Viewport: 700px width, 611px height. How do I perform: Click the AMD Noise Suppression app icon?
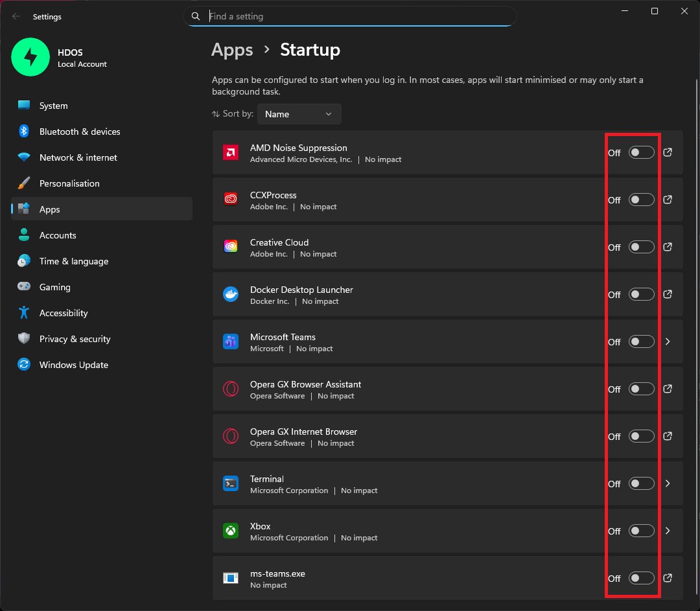(x=230, y=153)
